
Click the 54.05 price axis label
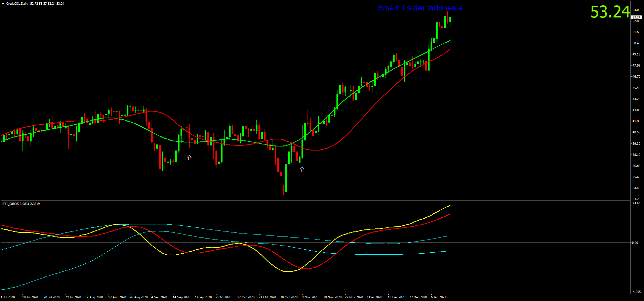tap(636, 10)
